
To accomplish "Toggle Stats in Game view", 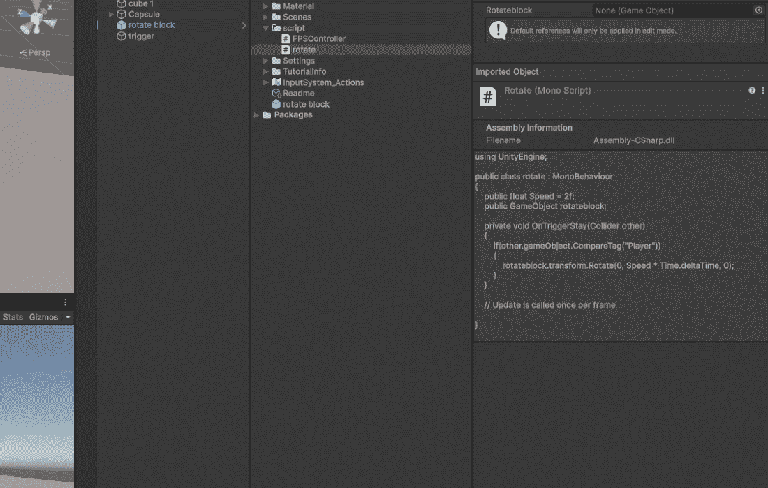I will (13, 317).
